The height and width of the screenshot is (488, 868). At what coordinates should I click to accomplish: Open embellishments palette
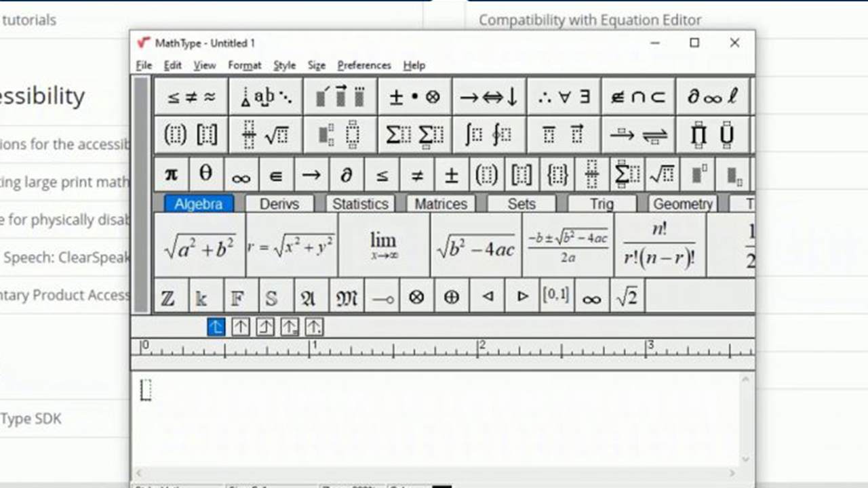click(x=340, y=97)
